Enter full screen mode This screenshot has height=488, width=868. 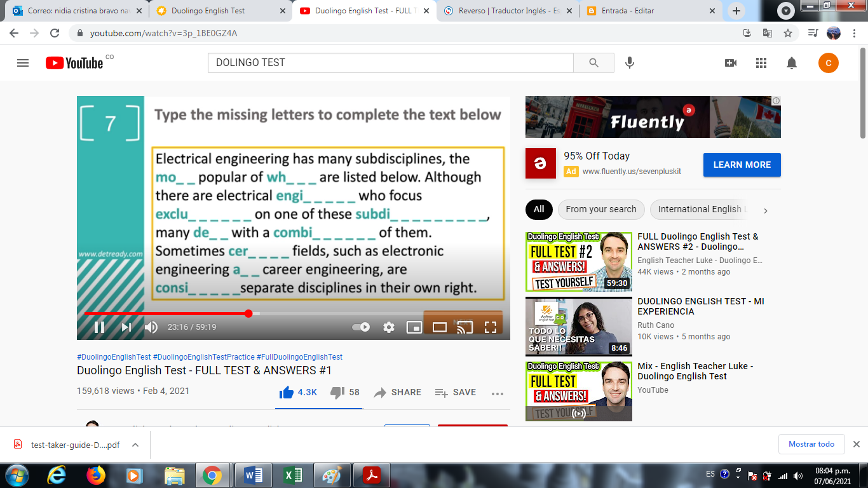click(x=491, y=327)
